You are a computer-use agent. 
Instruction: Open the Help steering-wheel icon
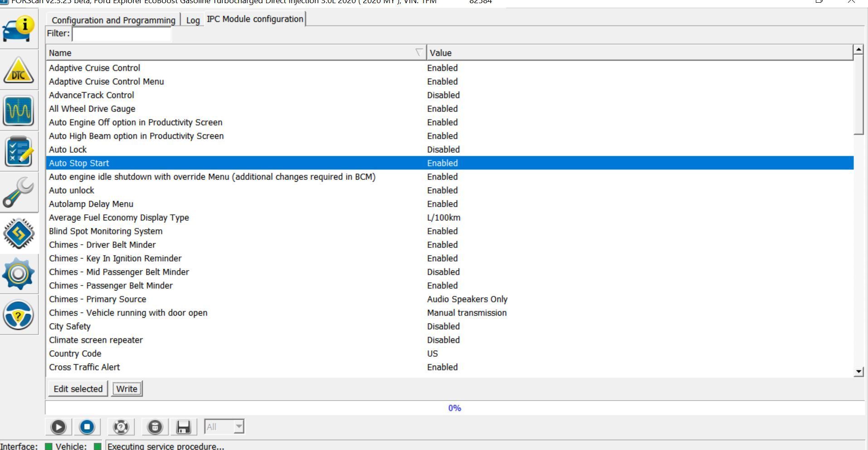click(19, 315)
